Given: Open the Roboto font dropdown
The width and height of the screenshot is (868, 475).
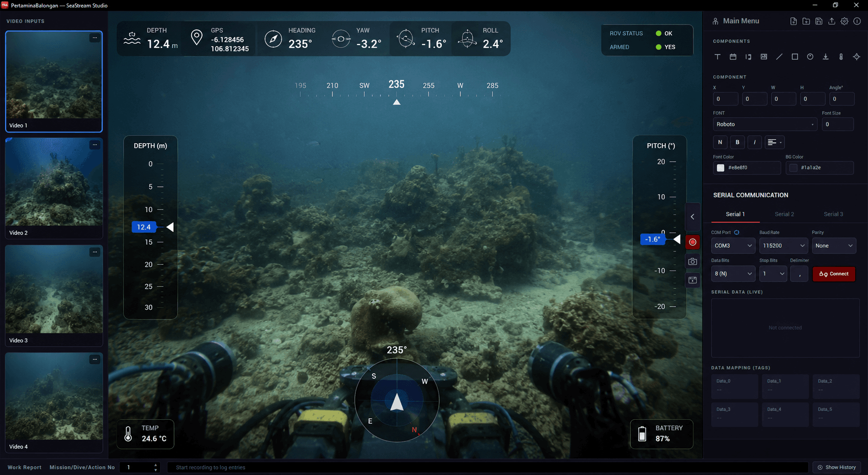Looking at the screenshot, I should pyautogui.click(x=765, y=124).
